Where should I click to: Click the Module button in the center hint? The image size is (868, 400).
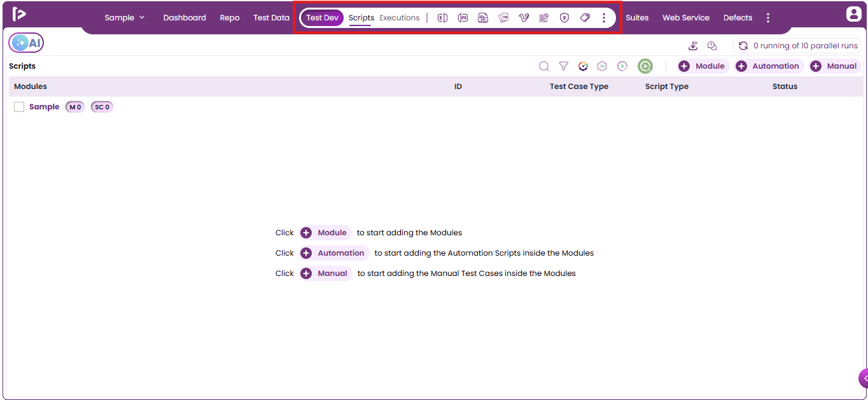(325, 233)
